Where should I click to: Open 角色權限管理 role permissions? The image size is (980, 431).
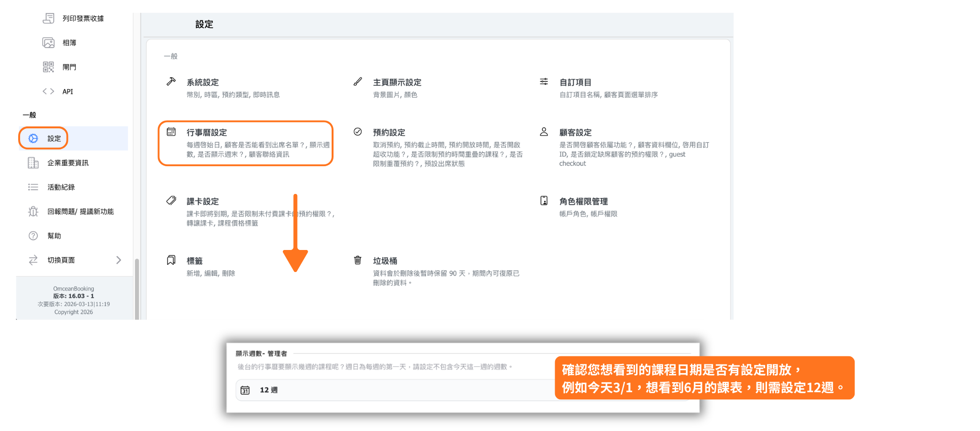click(x=583, y=202)
